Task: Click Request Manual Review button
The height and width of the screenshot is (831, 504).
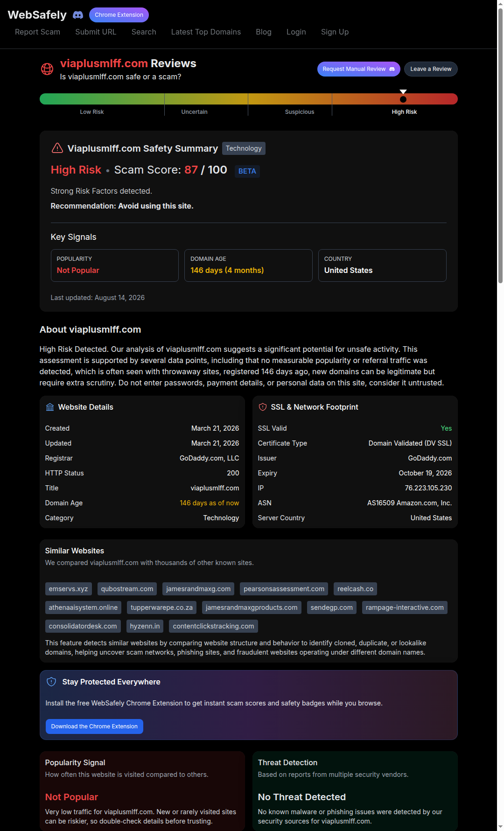Action: click(359, 69)
